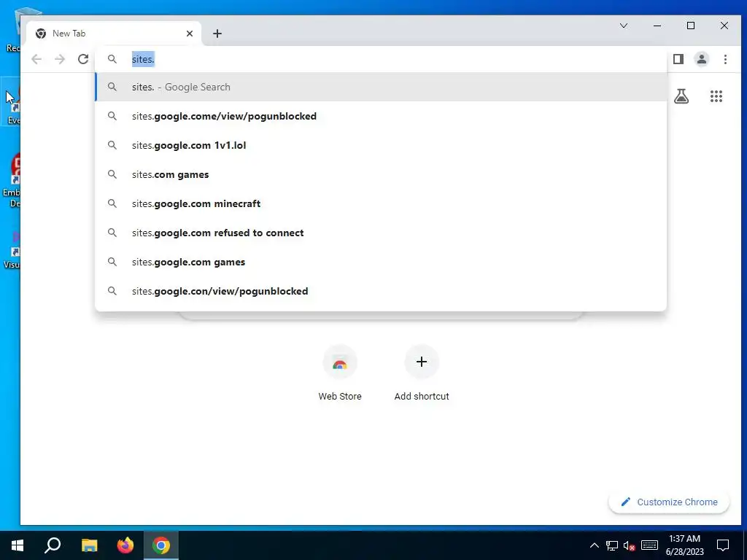Open the notification center icon
This screenshot has height=560, width=747.
coord(723,545)
